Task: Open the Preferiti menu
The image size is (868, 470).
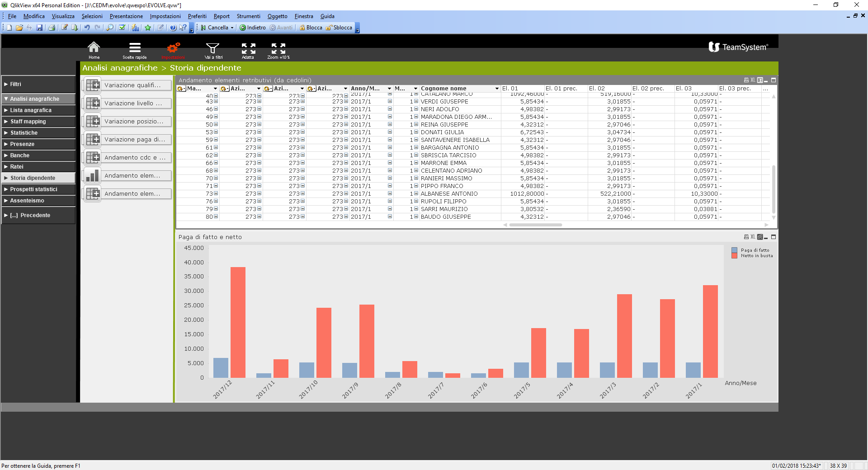Action: coord(197,16)
